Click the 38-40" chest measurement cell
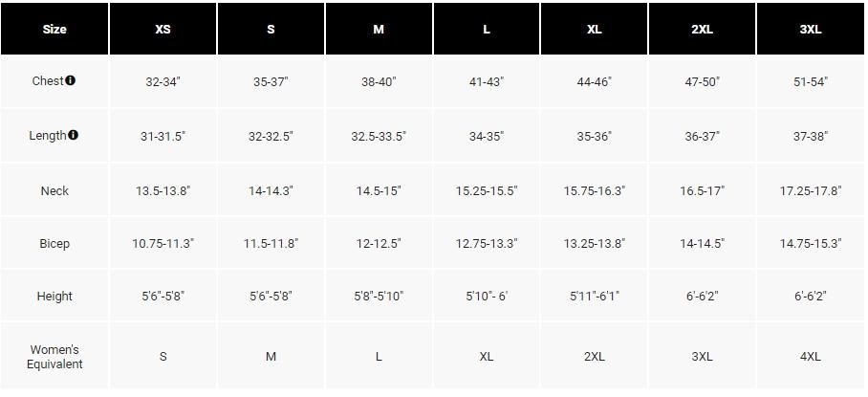 click(379, 82)
